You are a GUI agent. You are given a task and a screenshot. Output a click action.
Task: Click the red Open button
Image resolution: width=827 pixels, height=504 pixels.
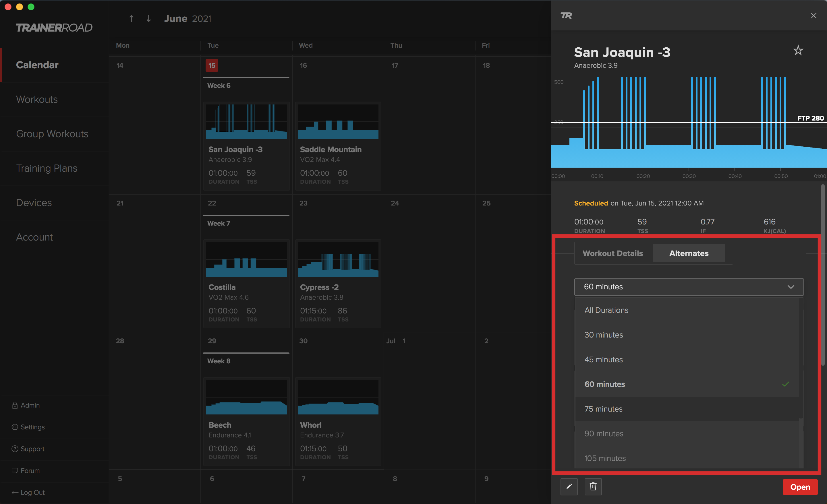(x=800, y=487)
